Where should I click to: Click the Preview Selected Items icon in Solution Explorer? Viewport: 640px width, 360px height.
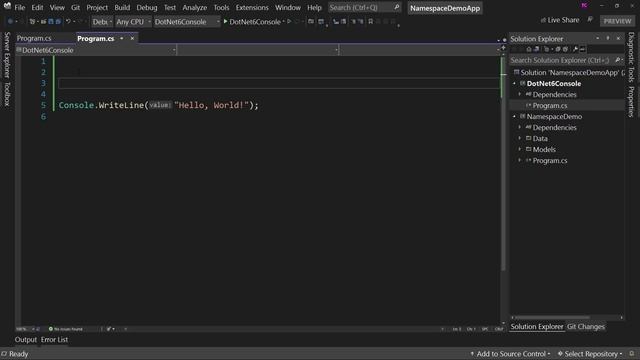[x=583, y=49]
